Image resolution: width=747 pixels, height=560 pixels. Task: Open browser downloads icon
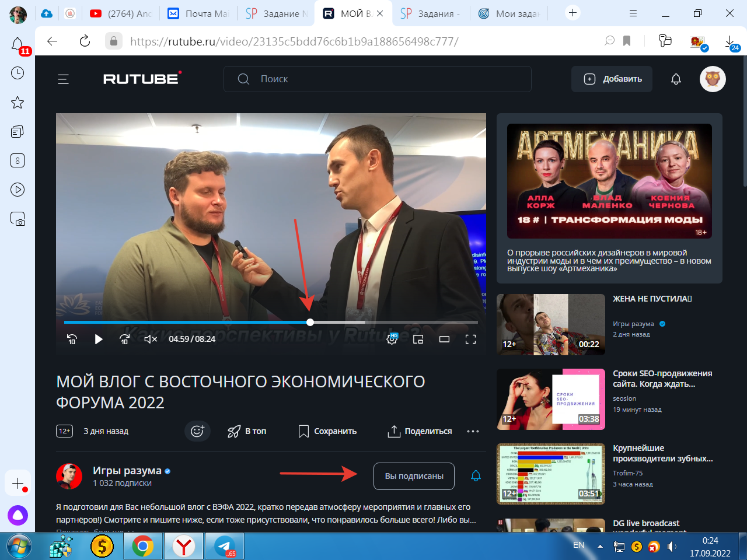point(731,41)
